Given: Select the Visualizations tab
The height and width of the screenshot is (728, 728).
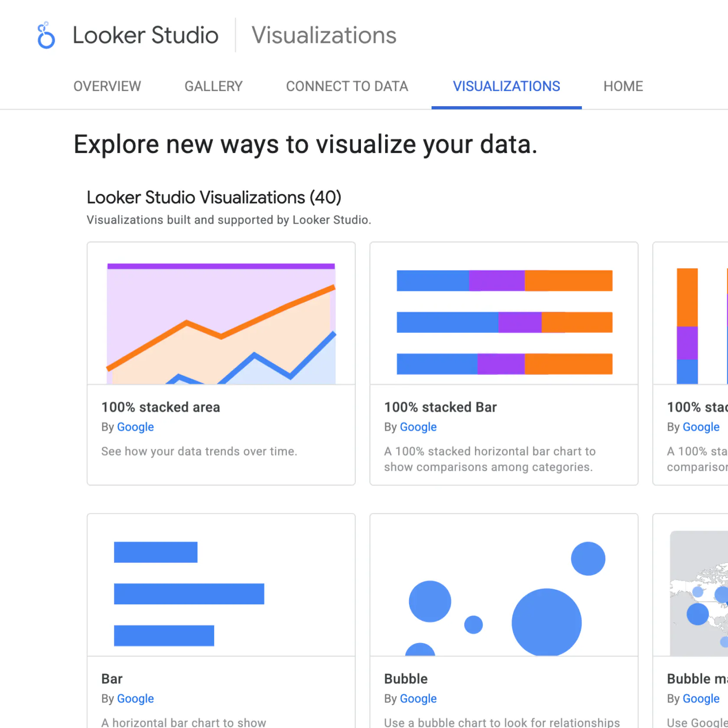Looking at the screenshot, I should 506,86.
